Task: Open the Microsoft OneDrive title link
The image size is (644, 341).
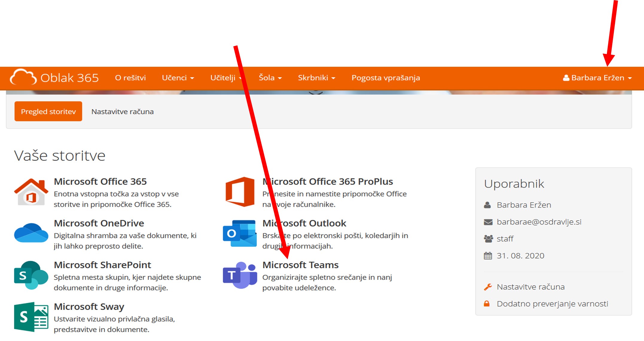Action: pyautogui.click(x=99, y=223)
